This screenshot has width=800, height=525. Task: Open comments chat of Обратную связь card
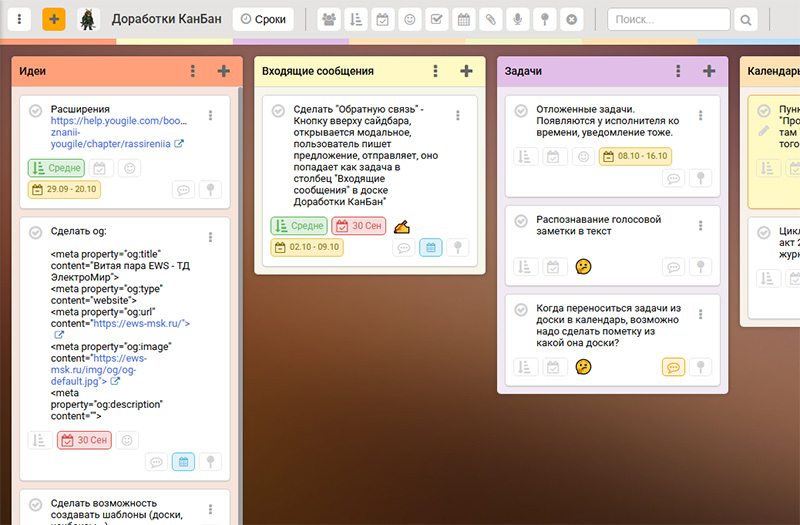pos(404,248)
